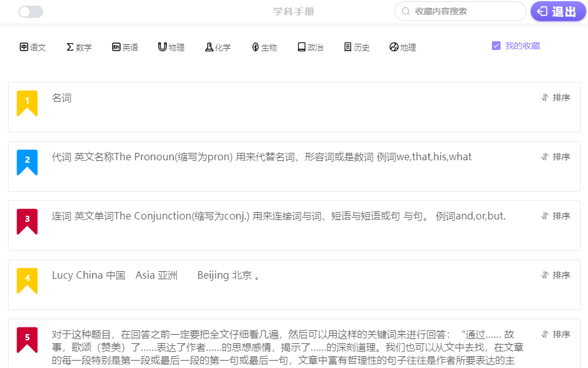Open 排序 for the 代词 entry
The height and width of the screenshot is (368, 588).
[x=555, y=157]
